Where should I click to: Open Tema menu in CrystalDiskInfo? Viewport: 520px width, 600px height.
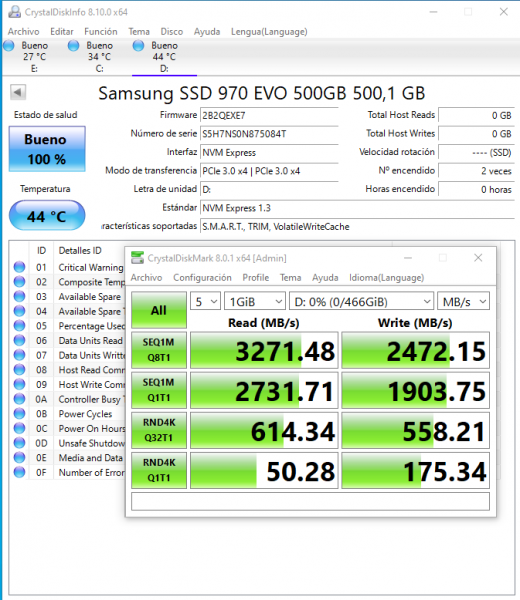(139, 31)
